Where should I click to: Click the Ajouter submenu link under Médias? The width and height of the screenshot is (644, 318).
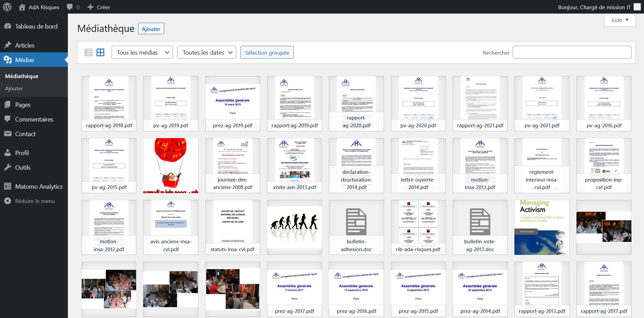14,88
